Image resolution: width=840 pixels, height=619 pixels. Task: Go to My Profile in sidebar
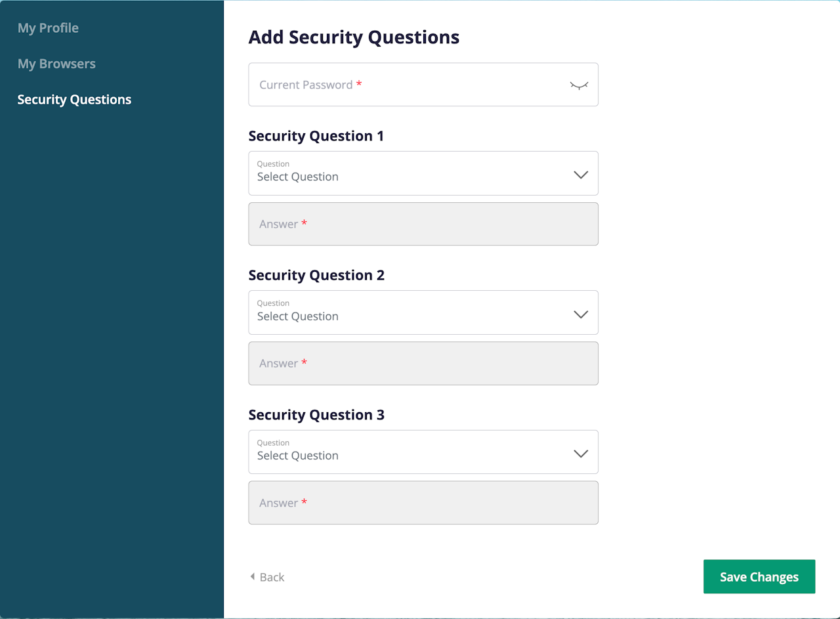pos(48,28)
